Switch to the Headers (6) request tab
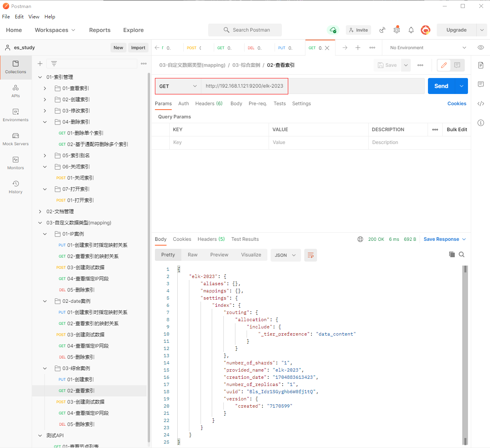Screen dimensions: 490x448 point(209,104)
